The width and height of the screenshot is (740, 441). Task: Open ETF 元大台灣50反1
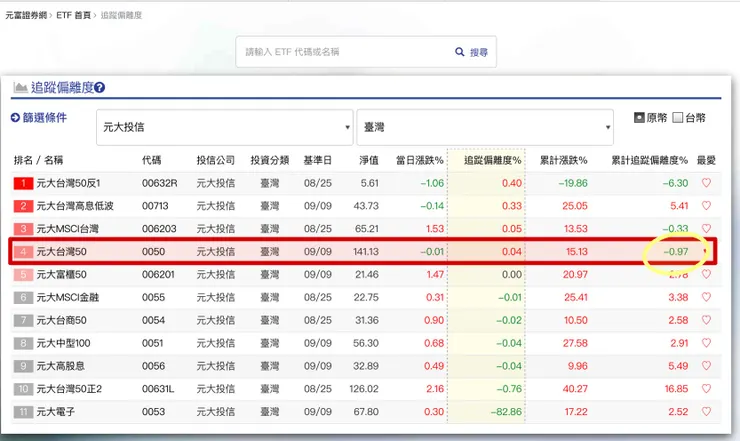68,183
